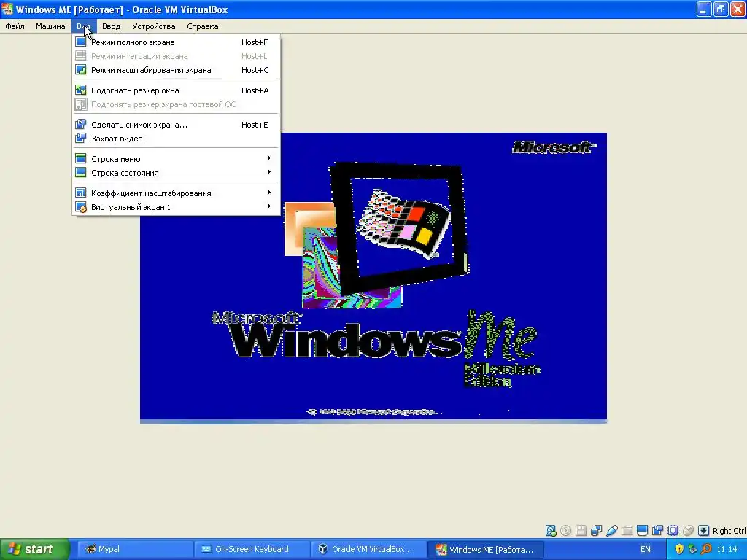747x560 pixels.
Task: Click the display status icon
Action: click(x=642, y=531)
